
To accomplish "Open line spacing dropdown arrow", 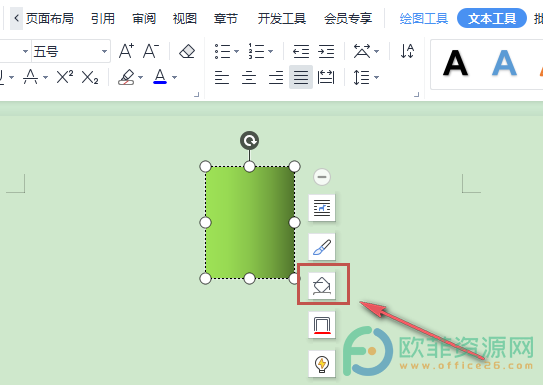I will point(376,77).
